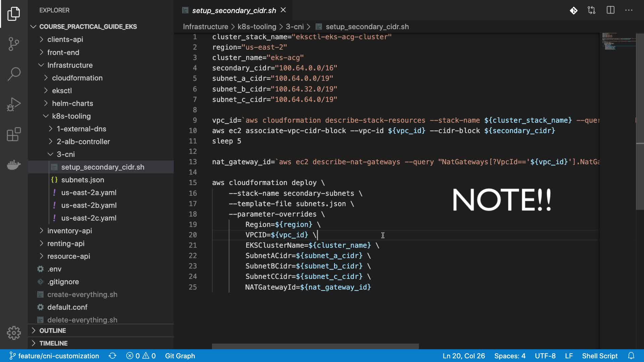The width and height of the screenshot is (644, 362).
Task: Open the Extensions view icon
Action: pos(14,134)
